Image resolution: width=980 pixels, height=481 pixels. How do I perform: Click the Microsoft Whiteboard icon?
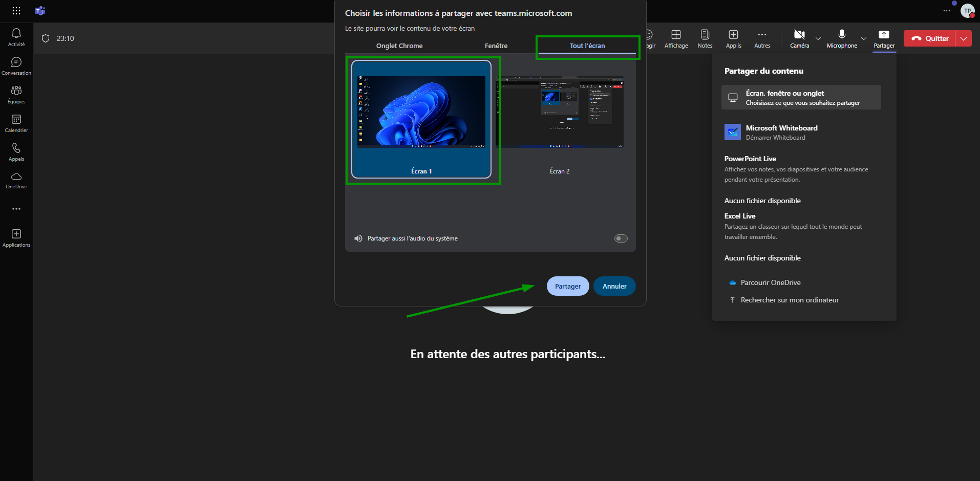[x=733, y=132]
